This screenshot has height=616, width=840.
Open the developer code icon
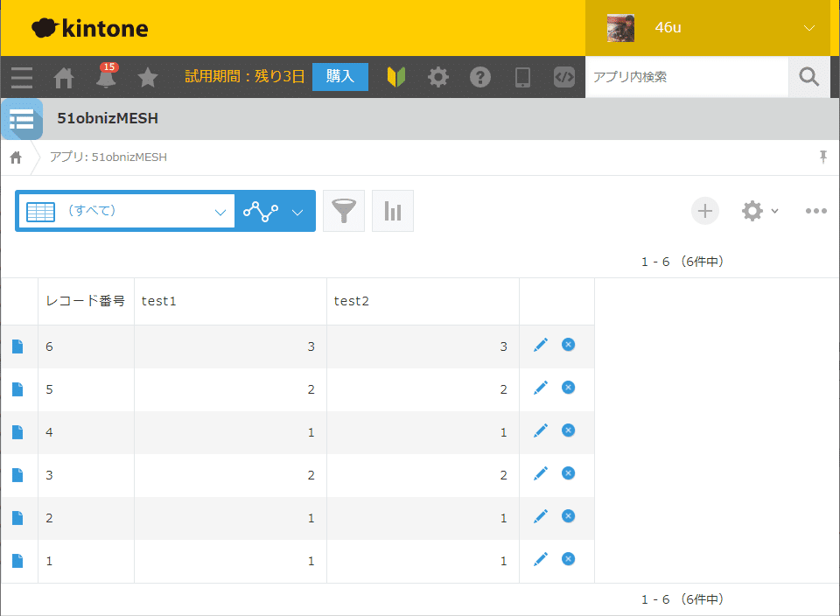tap(564, 77)
